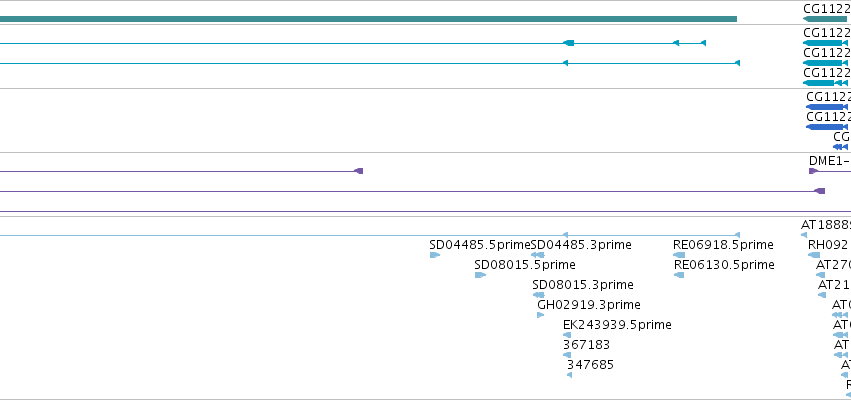Click the arrow glyph beneath RE06130.5prime
The width and height of the screenshot is (851, 400).
679,275
